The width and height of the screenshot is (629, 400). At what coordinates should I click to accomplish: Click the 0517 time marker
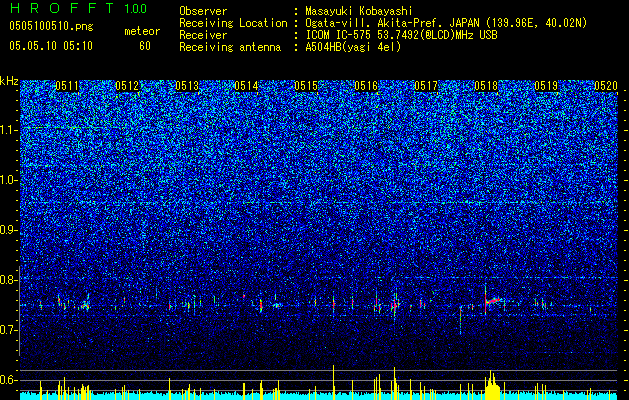point(426,86)
